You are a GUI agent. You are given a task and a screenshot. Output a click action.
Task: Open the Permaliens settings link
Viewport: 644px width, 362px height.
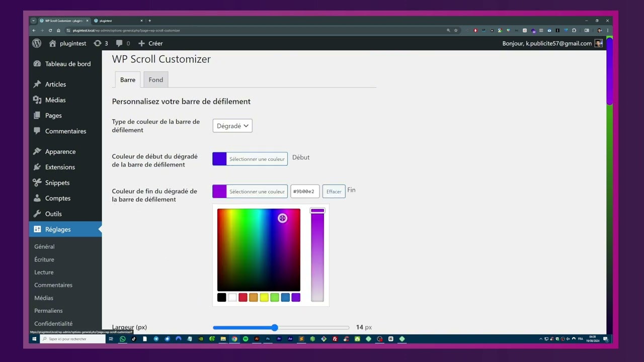click(48, 311)
